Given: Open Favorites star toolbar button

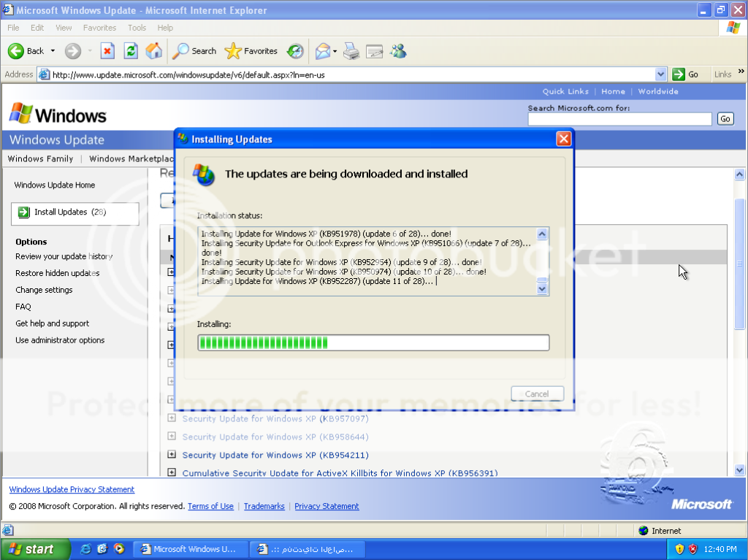Looking at the screenshot, I should (x=251, y=51).
